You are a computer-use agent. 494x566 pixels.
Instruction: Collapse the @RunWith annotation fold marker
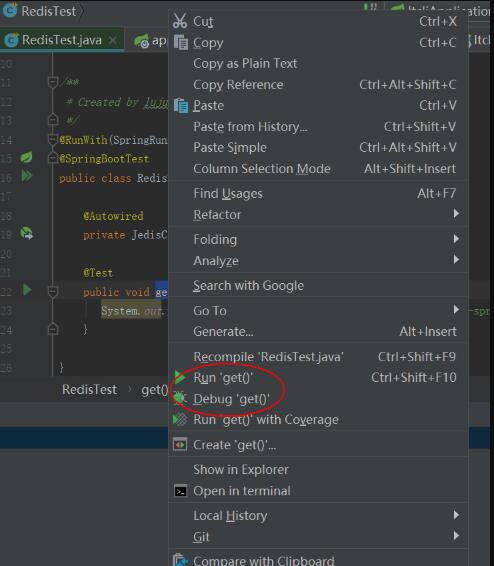click(53, 139)
